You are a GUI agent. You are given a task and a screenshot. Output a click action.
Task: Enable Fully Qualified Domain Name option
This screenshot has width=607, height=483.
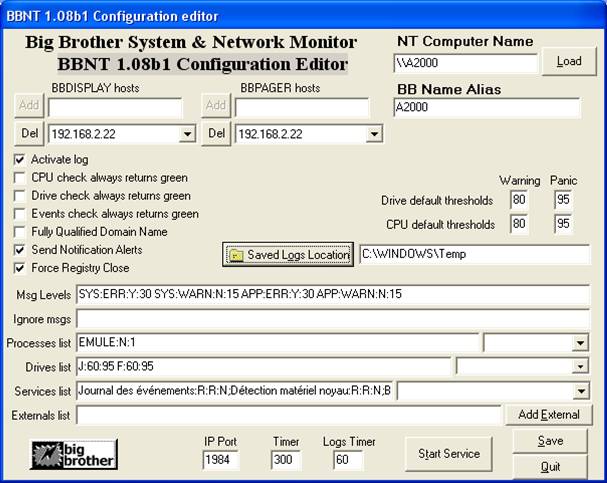coord(21,232)
